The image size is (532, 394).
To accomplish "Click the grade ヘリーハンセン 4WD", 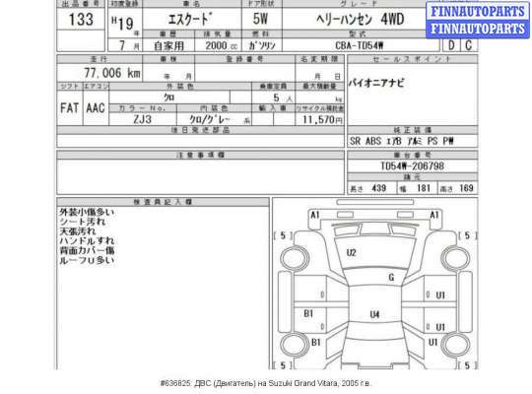I will (360, 19).
